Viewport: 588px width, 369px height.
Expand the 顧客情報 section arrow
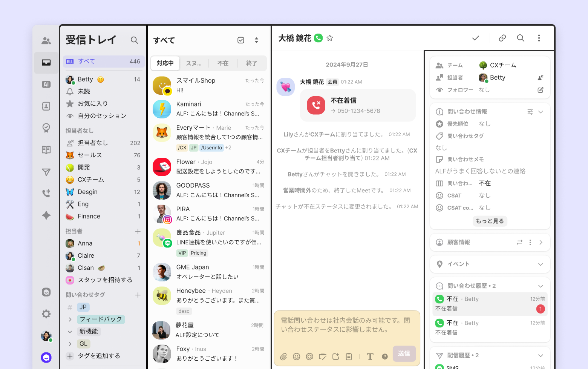541,243
